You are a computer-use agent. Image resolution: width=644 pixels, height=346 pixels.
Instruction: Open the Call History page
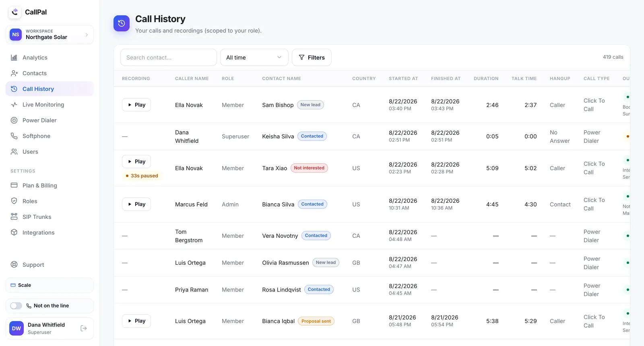(50, 89)
